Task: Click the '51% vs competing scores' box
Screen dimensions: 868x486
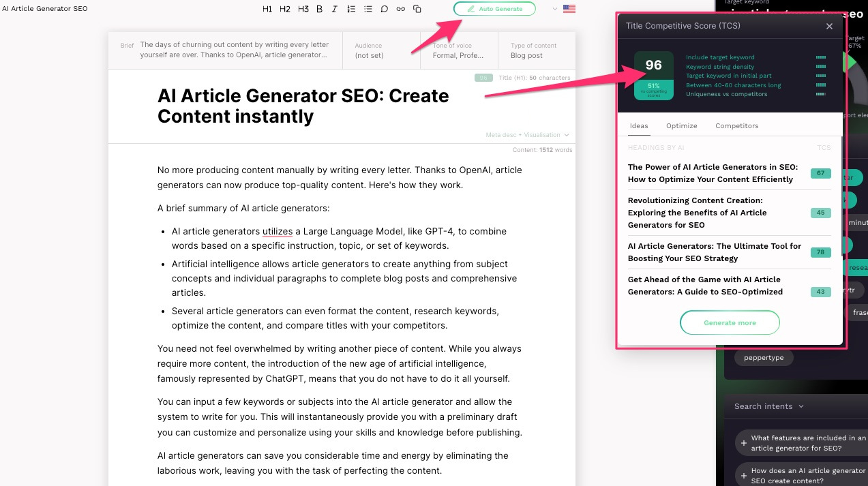Action: point(653,90)
